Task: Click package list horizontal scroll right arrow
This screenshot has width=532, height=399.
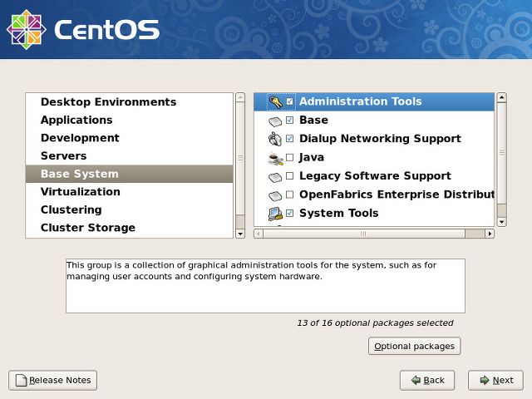Action: (490, 234)
